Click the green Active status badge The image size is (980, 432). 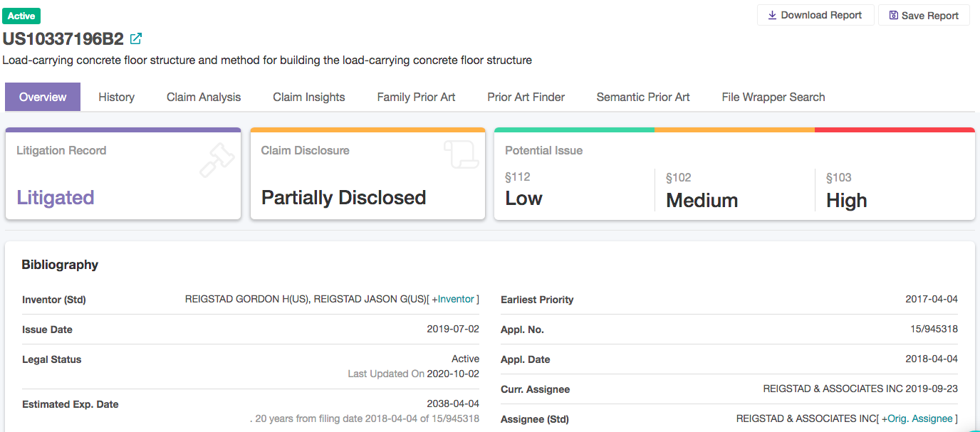pyautogui.click(x=22, y=16)
